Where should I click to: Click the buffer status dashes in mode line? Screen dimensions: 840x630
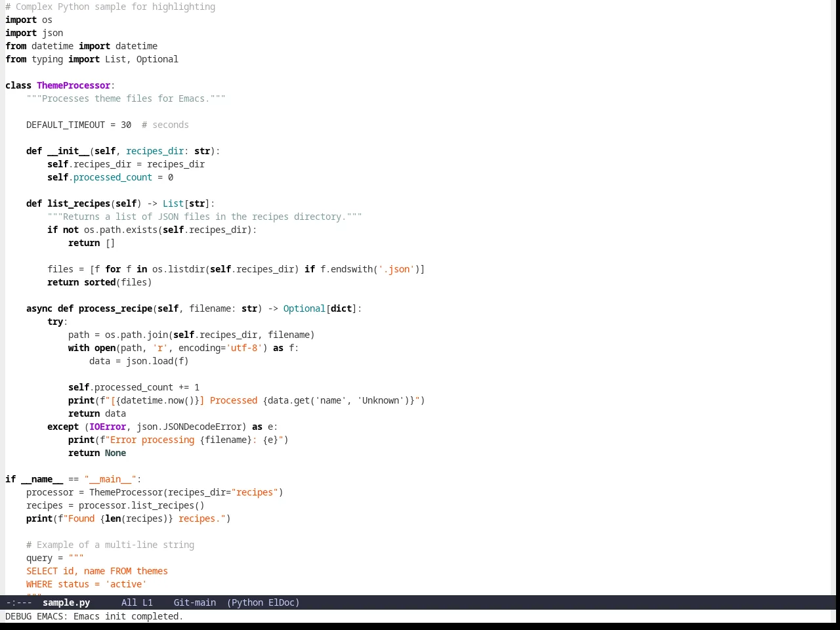click(19, 602)
